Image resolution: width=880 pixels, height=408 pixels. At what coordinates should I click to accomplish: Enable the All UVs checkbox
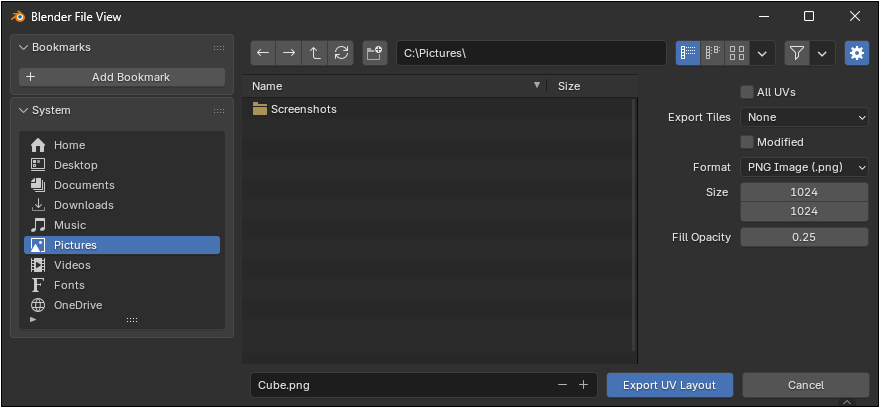[x=747, y=92]
